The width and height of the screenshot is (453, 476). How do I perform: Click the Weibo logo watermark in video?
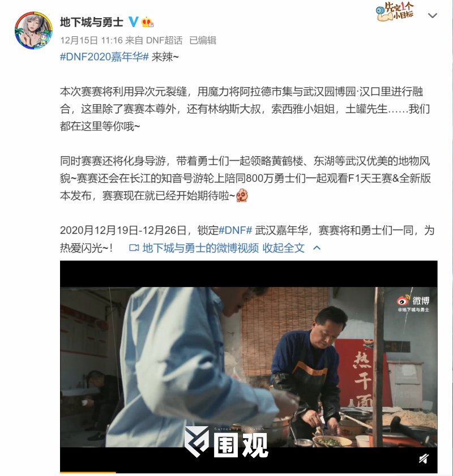(x=413, y=303)
